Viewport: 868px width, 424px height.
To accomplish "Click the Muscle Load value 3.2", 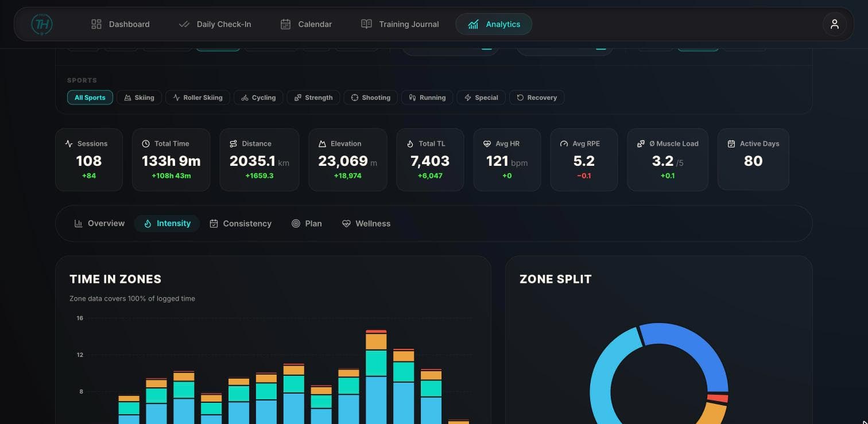I will 662,161.
